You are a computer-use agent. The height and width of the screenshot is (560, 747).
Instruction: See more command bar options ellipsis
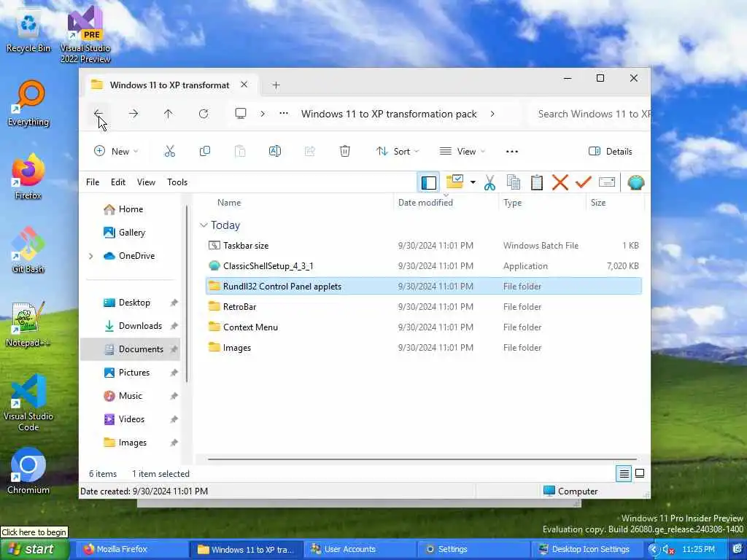512,152
